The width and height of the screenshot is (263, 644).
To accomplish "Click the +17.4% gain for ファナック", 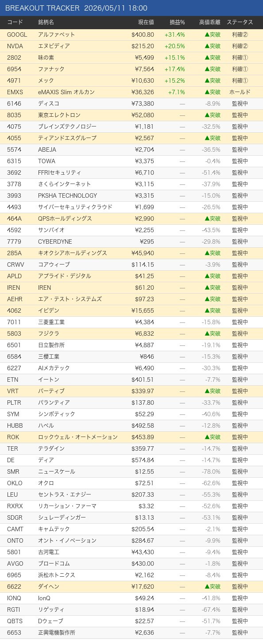I will 175,69.
